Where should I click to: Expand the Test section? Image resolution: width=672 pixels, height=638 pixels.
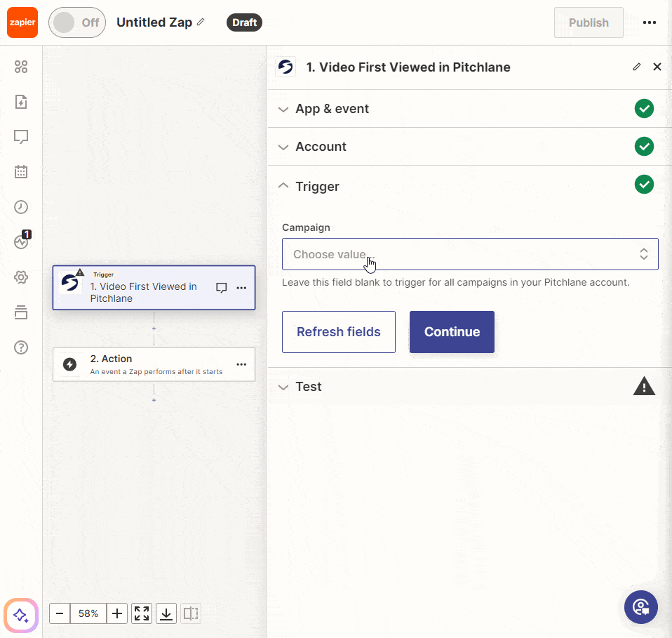point(469,386)
